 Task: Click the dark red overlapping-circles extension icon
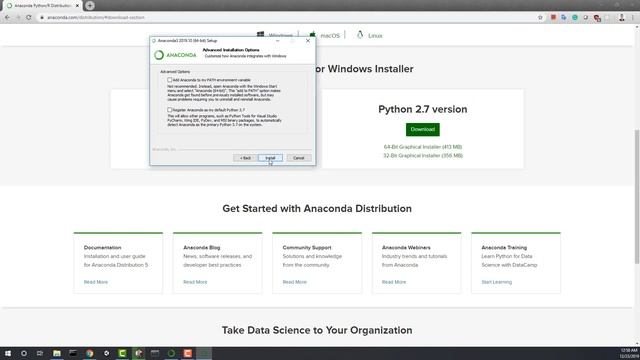(x=597, y=18)
